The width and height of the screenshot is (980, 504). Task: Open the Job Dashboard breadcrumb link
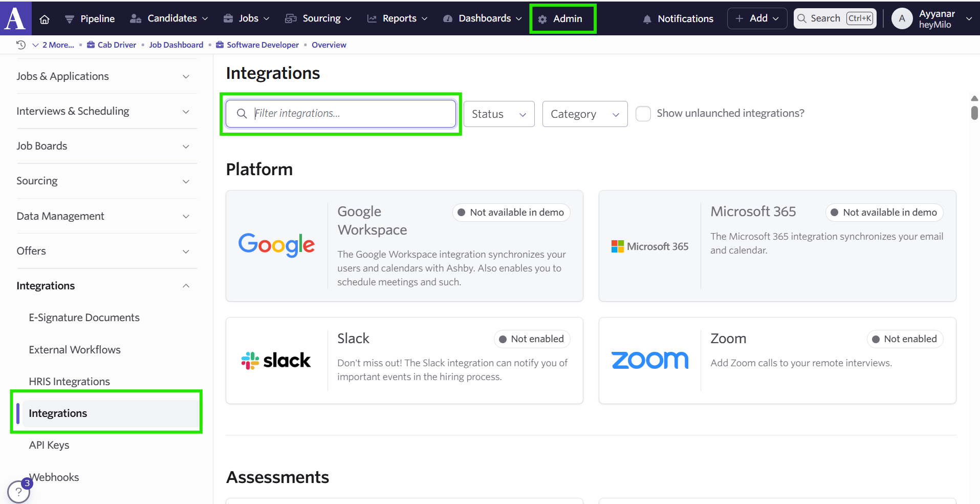pyautogui.click(x=176, y=45)
